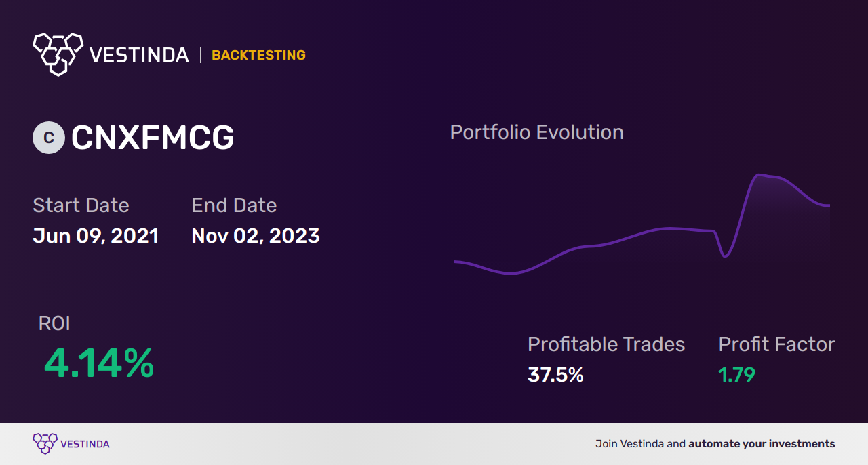Click the Portfolio Evolution chart title

537,132
